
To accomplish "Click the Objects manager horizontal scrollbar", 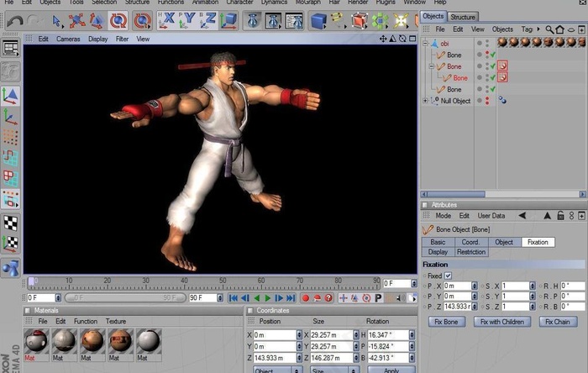I will [x=456, y=194].
